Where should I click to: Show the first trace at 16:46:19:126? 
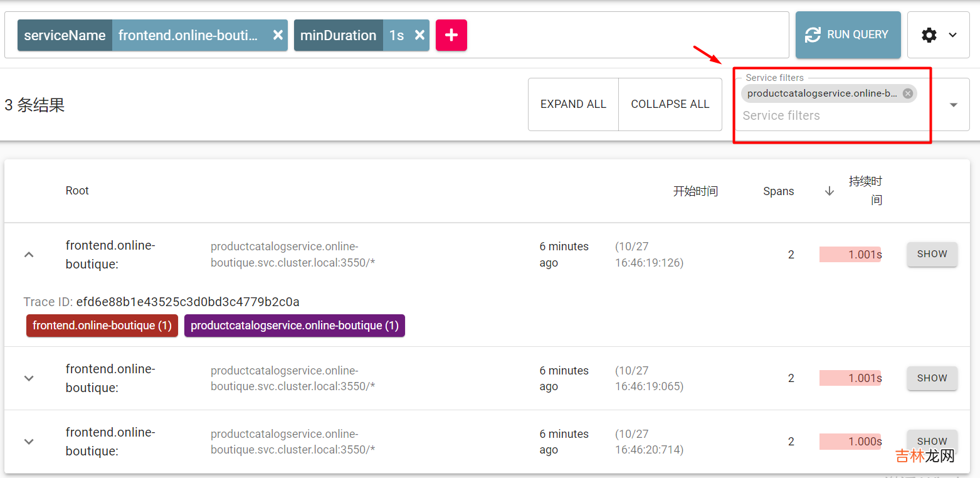932,254
